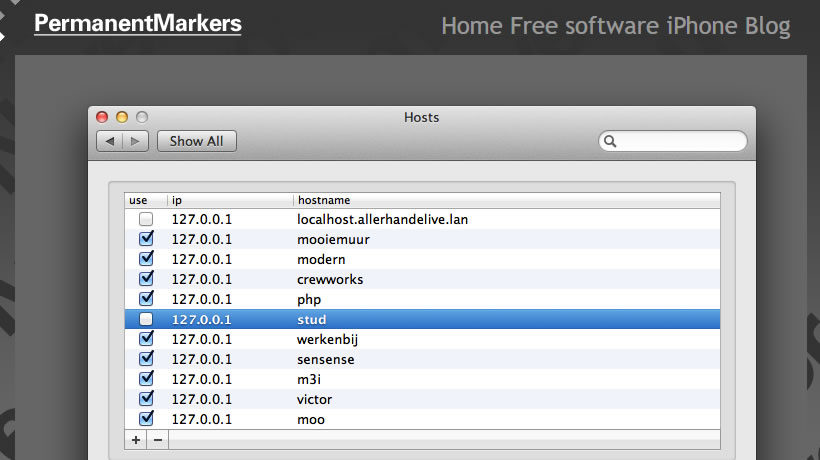Focus the search field in Hosts window
This screenshot has width=820, height=460.
680,142
